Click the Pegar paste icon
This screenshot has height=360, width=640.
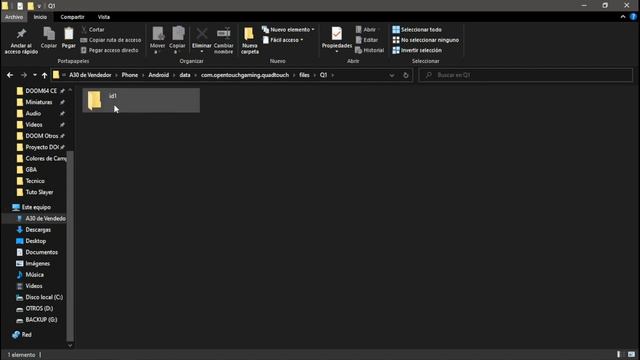click(x=69, y=38)
